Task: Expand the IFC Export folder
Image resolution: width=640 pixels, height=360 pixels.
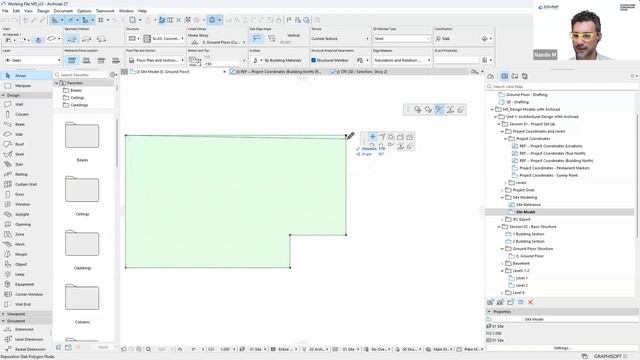Action: 502,220
